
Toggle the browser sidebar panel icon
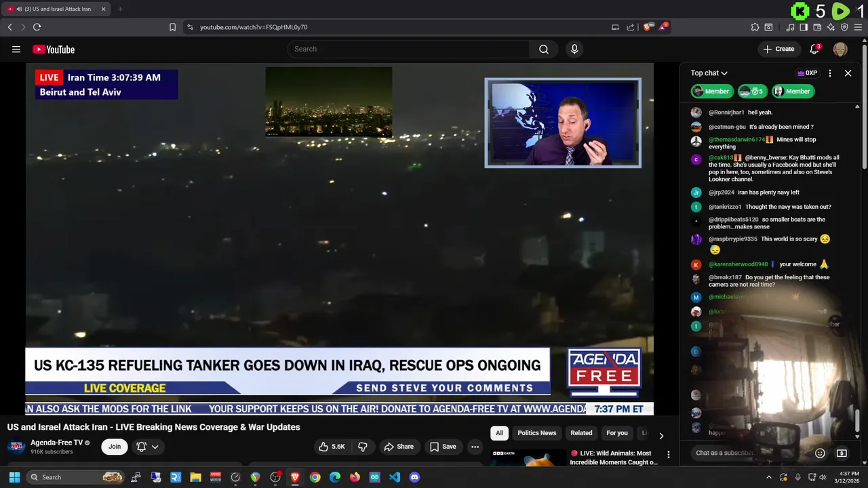point(804,27)
